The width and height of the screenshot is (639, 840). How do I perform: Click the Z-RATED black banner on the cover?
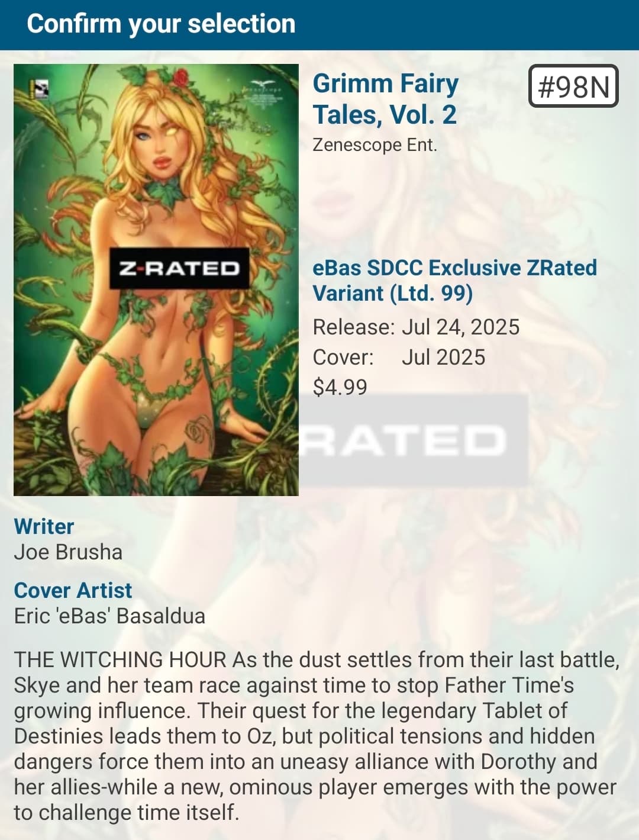point(179,269)
